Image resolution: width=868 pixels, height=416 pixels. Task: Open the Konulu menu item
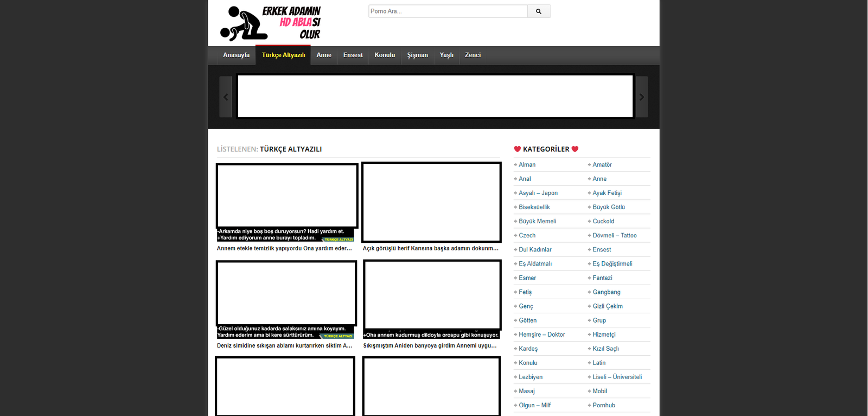[x=385, y=55]
